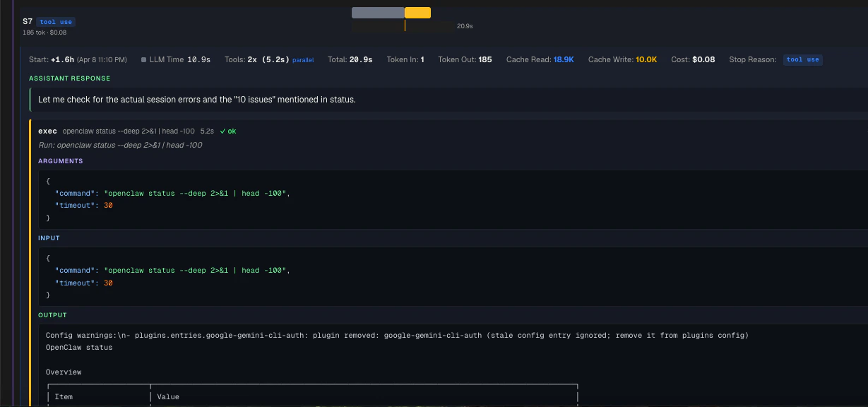Click the ASSISTANT RESPONSE heading

click(x=70, y=78)
